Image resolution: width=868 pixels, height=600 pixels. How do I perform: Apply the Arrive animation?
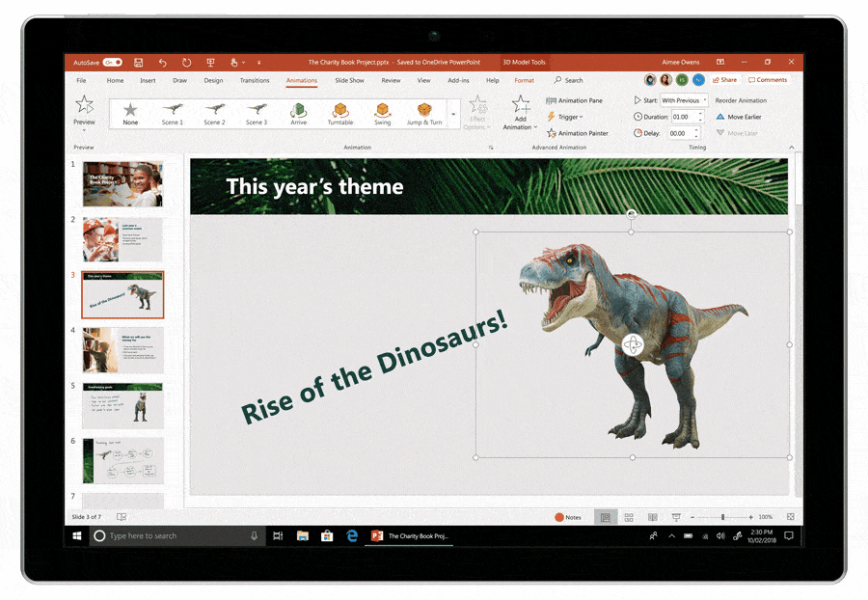click(x=299, y=113)
